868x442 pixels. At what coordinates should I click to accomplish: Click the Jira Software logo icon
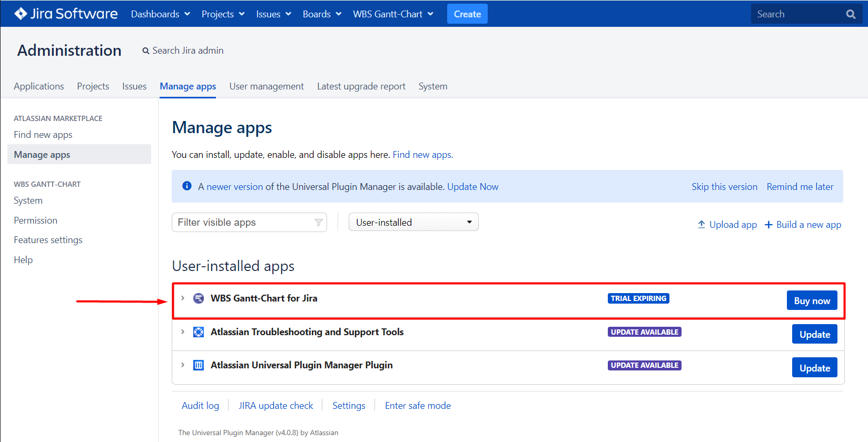(x=21, y=14)
